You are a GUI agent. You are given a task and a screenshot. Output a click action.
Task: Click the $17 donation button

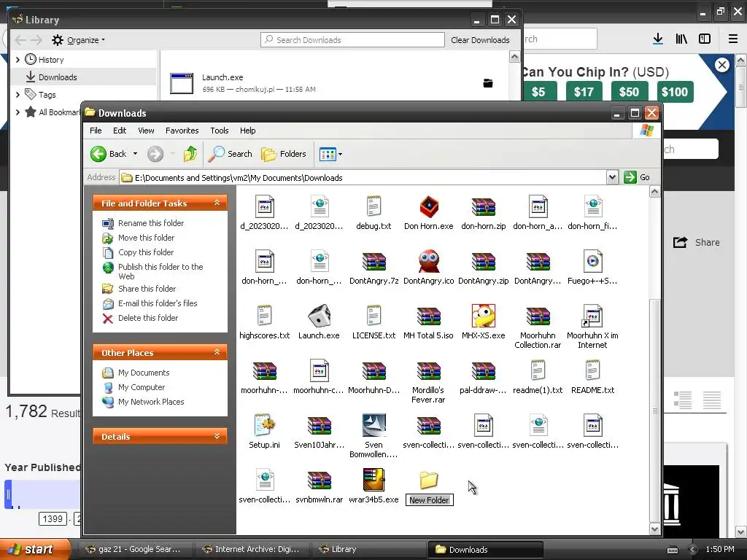[584, 92]
